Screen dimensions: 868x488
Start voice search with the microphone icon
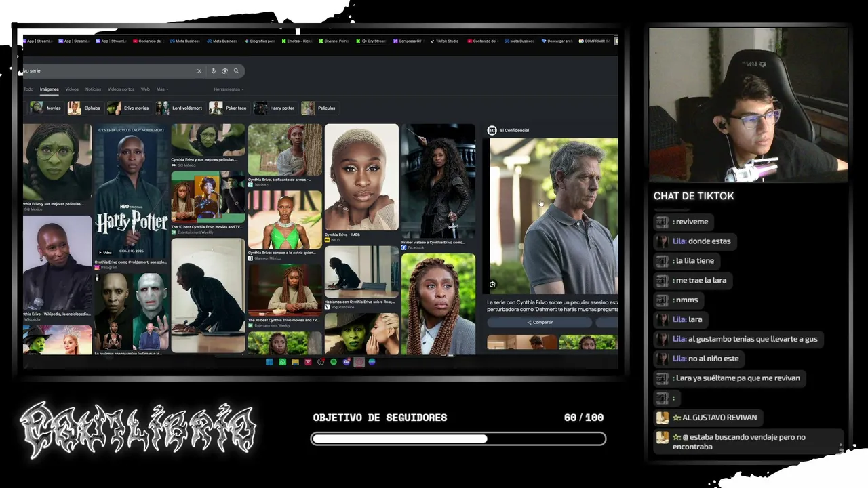point(214,70)
